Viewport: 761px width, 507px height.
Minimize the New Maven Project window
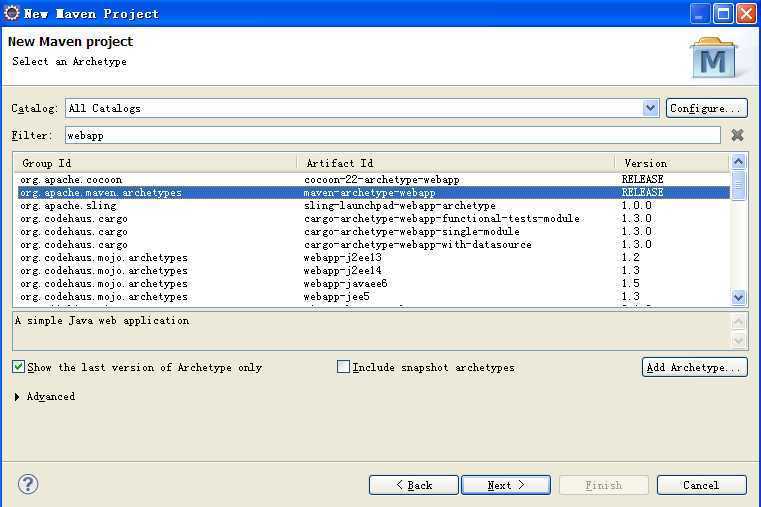click(700, 14)
